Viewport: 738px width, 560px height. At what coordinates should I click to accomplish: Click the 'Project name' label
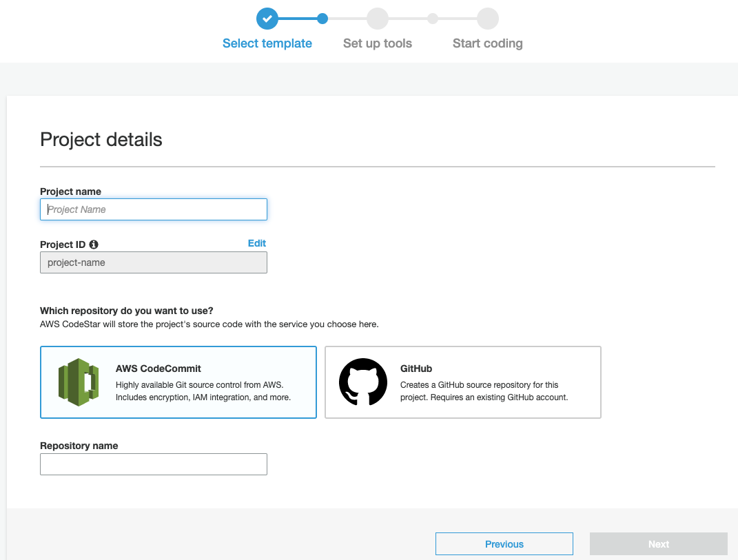[70, 191]
